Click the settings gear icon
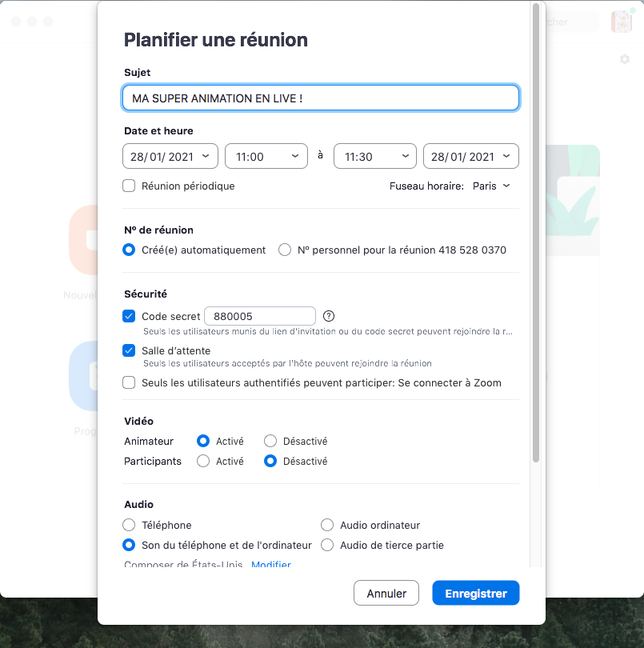The width and height of the screenshot is (644, 648). tap(625, 59)
